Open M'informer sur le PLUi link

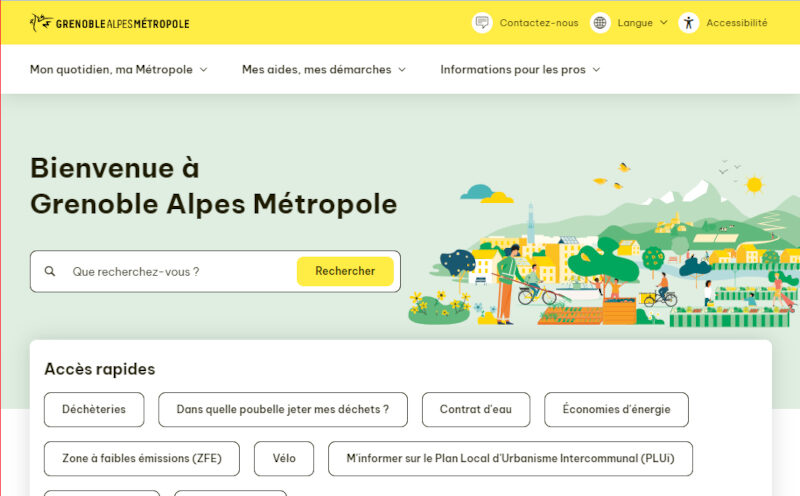510,458
